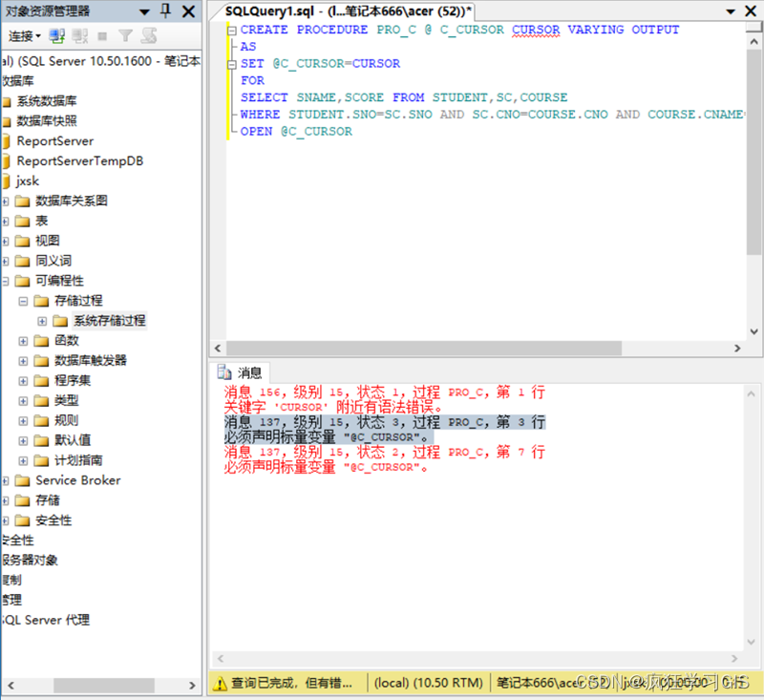
Task: Click the connect Object Explorer toolbar icon
Action: tap(57, 35)
